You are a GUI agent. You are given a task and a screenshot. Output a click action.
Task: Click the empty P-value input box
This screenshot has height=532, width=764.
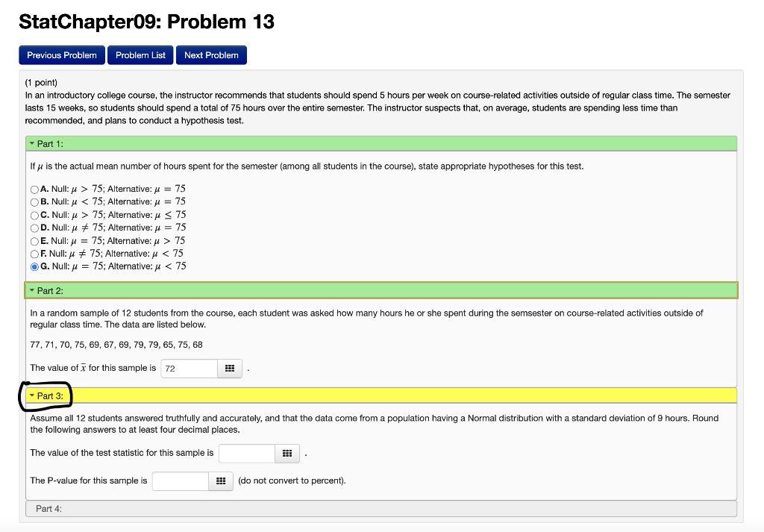(x=180, y=481)
